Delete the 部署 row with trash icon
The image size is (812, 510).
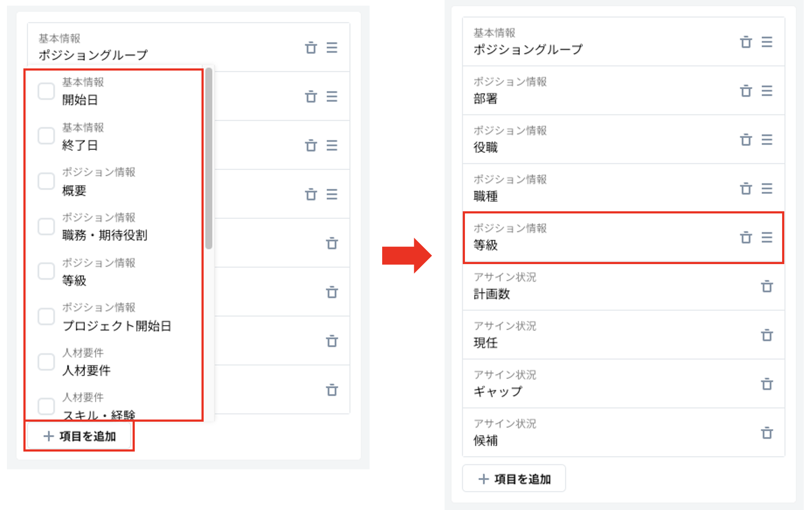coord(746,91)
